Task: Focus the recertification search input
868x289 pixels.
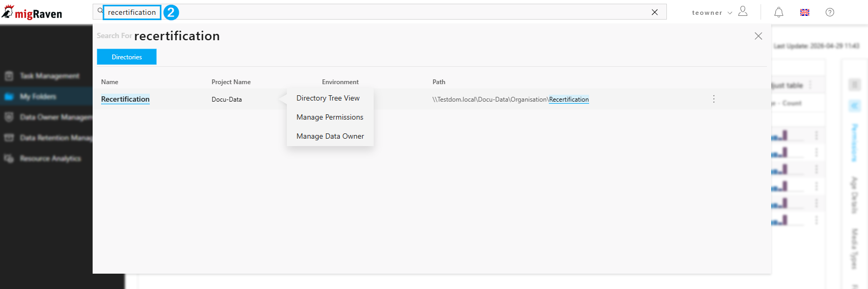Action: [x=132, y=12]
